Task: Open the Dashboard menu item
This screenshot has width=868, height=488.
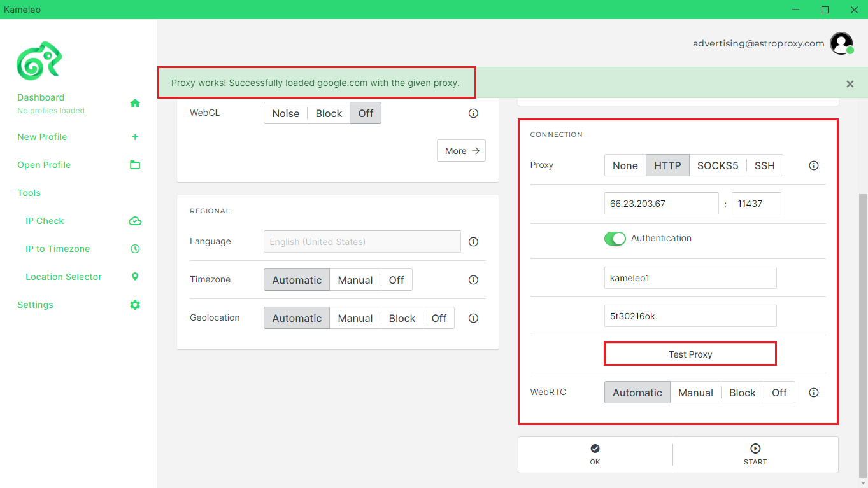Action: pos(41,97)
